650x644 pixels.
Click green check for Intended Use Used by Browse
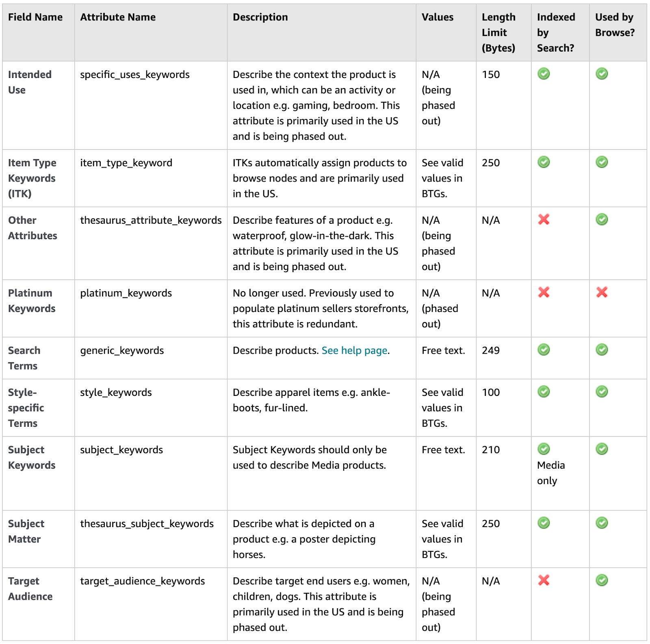click(x=602, y=73)
